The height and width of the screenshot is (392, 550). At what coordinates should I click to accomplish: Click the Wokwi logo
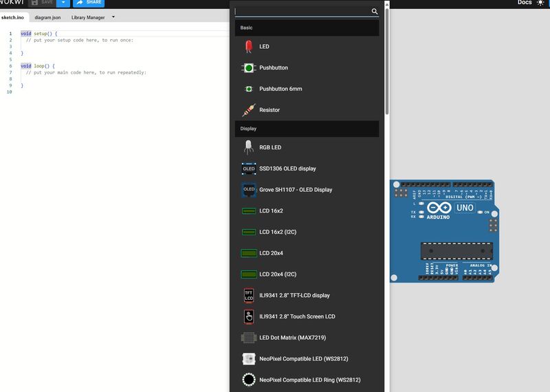coord(12,2)
